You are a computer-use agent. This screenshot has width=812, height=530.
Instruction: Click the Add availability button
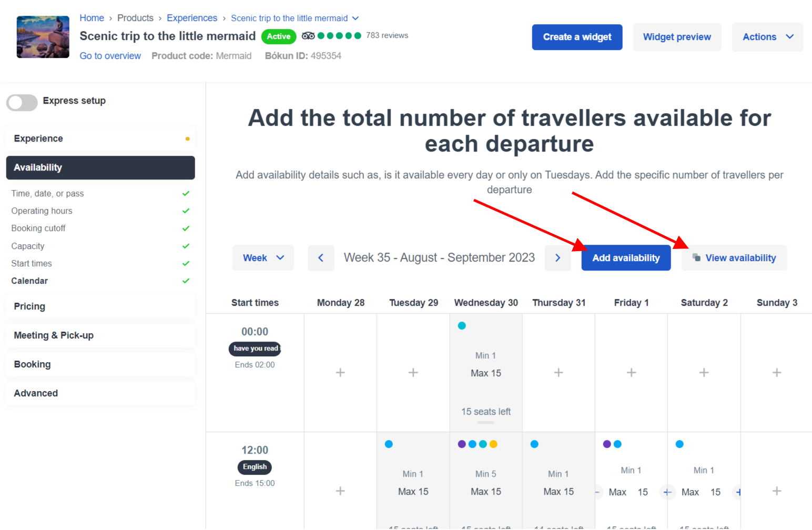pos(626,258)
